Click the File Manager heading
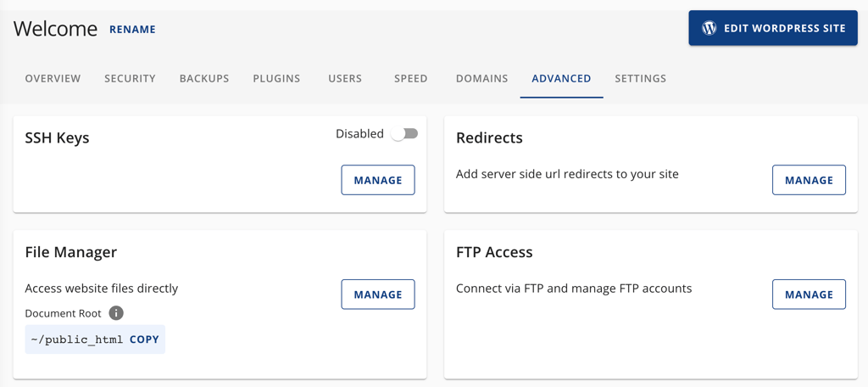The image size is (868, 387). 71,253
